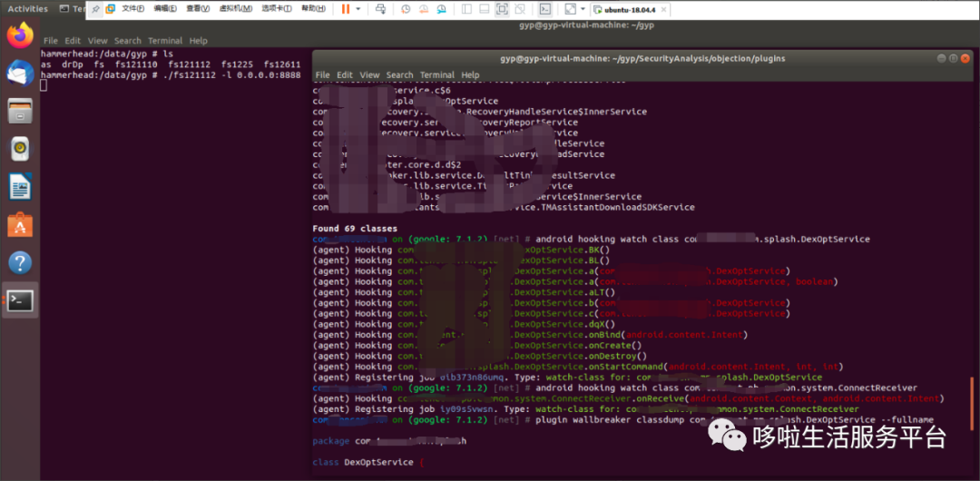The image size is (980, 481).
Task: Click 'Found 69 classes' output line
Action: (355, 229)
